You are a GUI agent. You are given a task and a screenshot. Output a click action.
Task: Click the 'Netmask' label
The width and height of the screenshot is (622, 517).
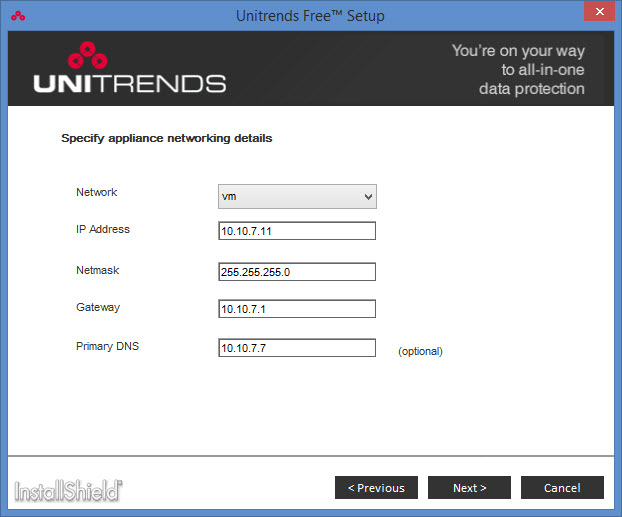98,270
